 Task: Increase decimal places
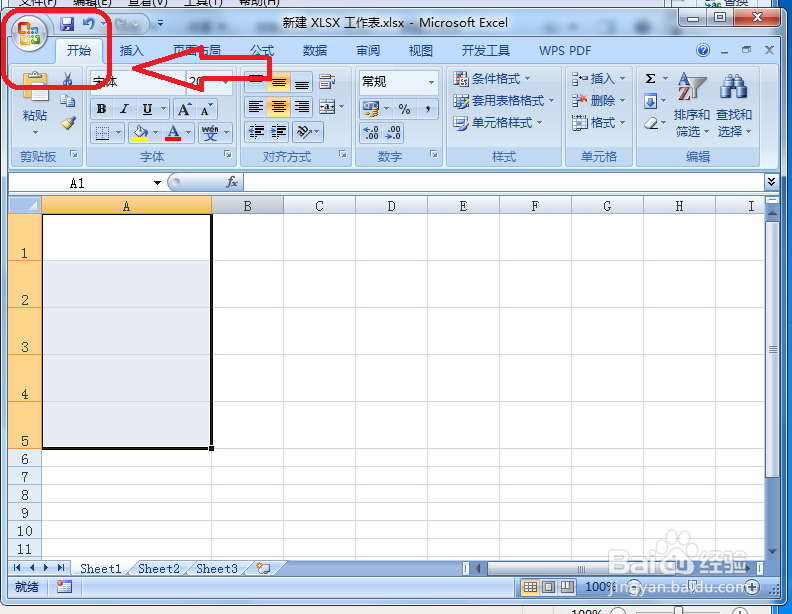(371, 133)
